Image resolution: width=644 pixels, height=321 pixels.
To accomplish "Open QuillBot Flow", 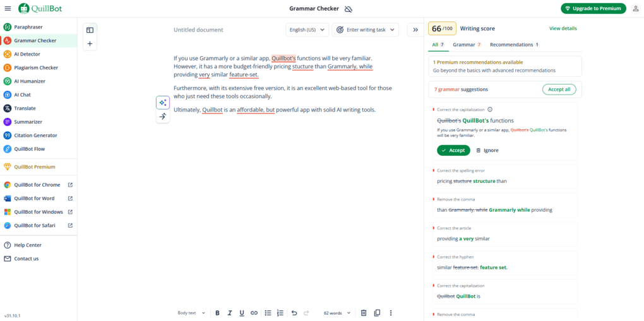I will [x=39, y=149].
